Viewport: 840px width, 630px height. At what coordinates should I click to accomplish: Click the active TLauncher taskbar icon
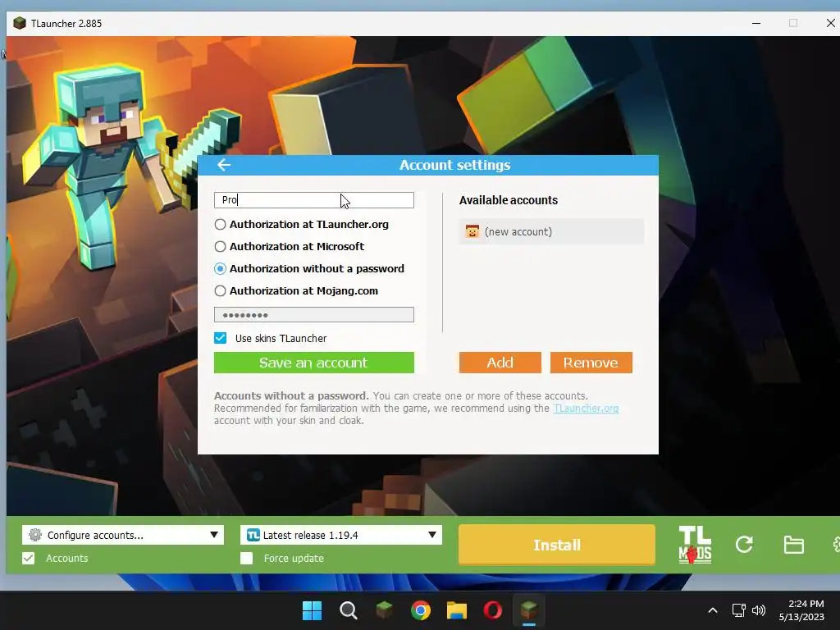(x=529, y=610)
